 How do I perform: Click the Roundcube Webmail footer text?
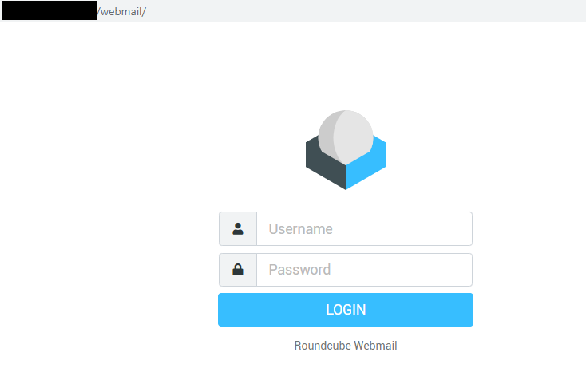346,346
